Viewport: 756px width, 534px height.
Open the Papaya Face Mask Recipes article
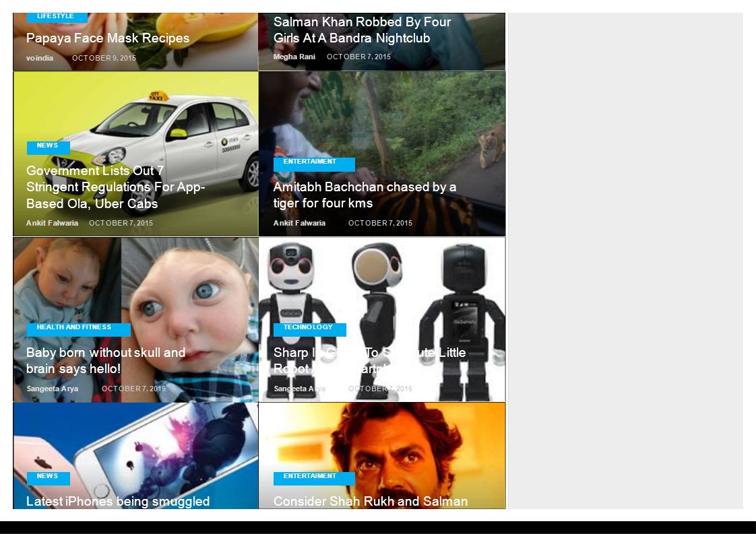pyautogui.click(x=108, y=38)
